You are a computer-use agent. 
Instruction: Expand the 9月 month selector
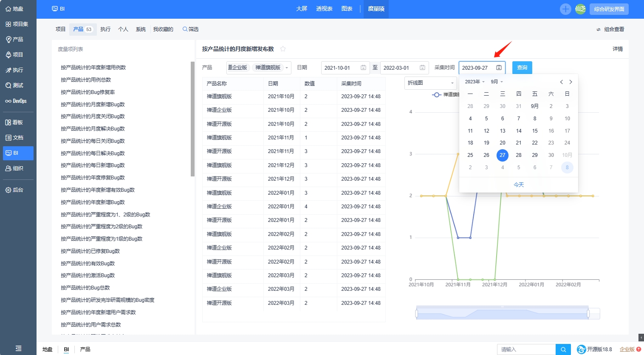[x=497, y=82]
